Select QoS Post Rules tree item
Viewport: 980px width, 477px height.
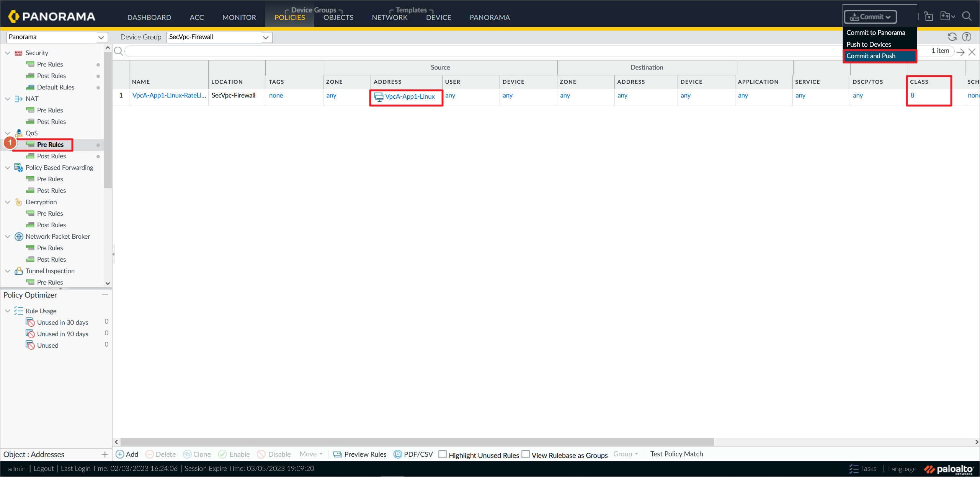(51, 156)
